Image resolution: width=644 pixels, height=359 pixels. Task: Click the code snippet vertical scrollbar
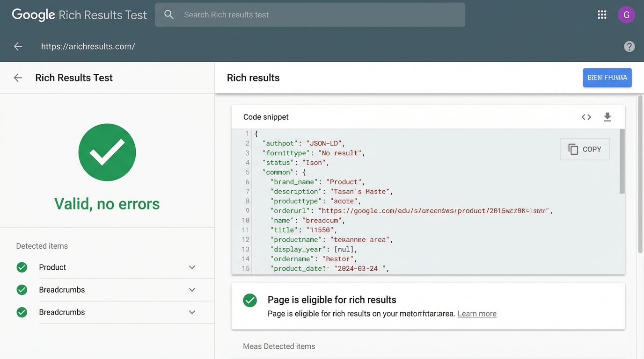(x=622, y=161)
